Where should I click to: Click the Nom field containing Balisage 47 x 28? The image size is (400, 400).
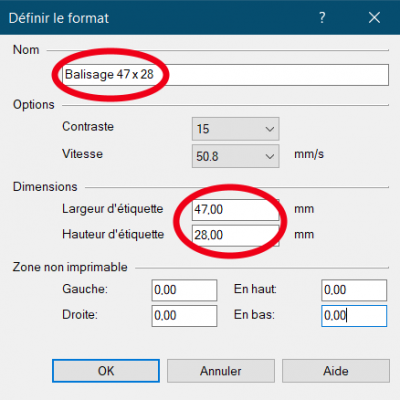tap(225, 75)
